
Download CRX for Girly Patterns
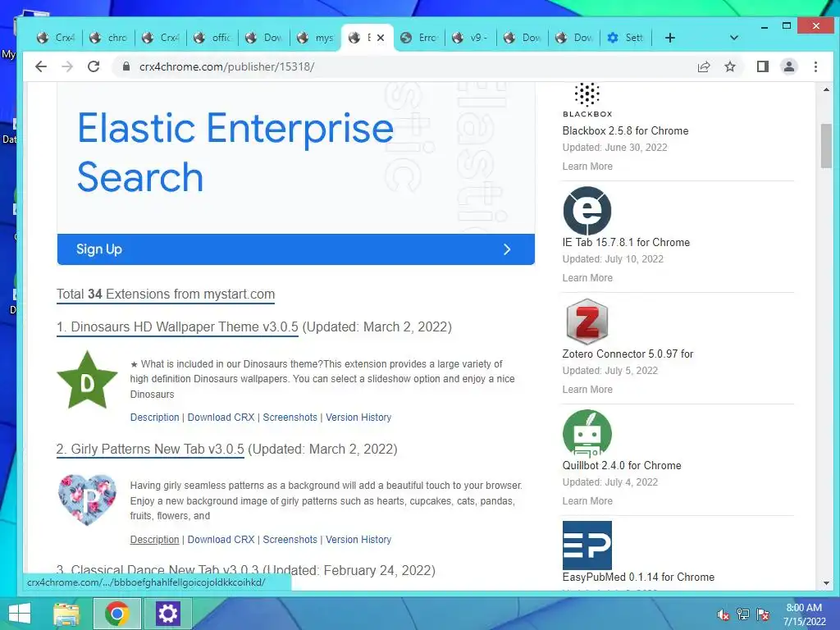click(x=221, y=540)
